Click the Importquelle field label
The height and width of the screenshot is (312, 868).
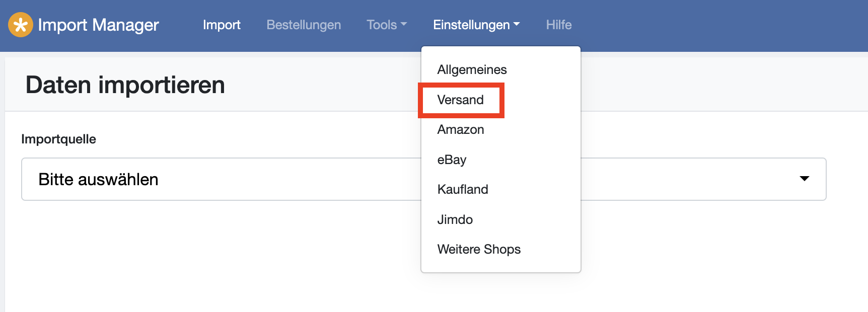click(x=58, y=139)
